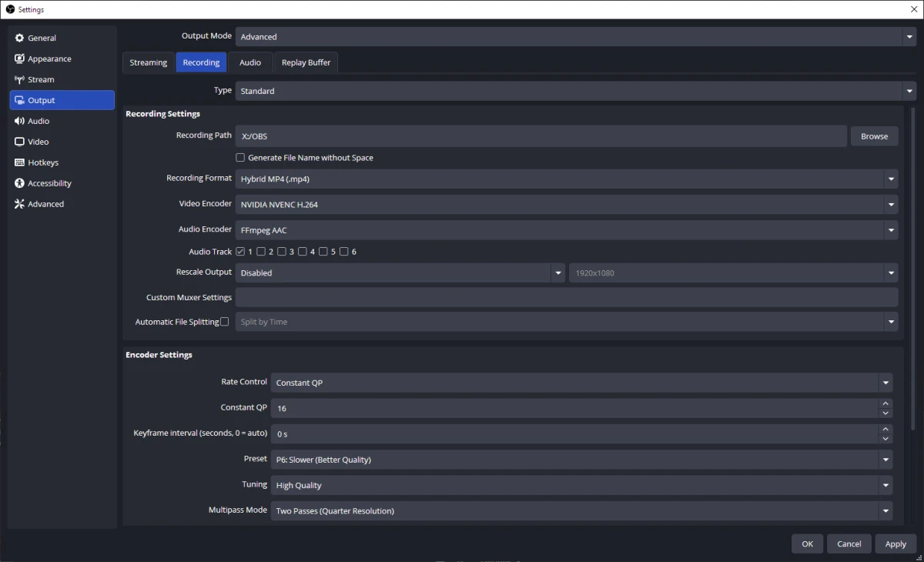
Task: Click the Apply button
Action: [x=896, y=544]
